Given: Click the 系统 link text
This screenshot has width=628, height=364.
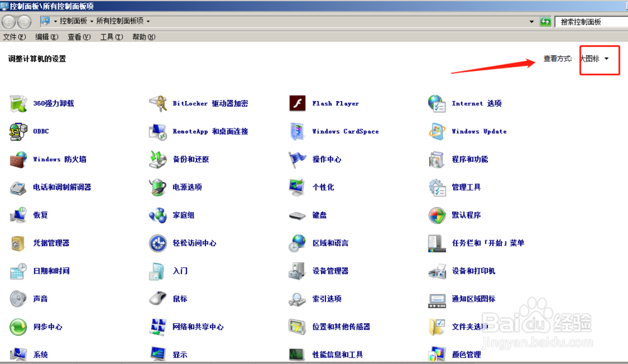Looking at the screenshot, I should 40,355.
